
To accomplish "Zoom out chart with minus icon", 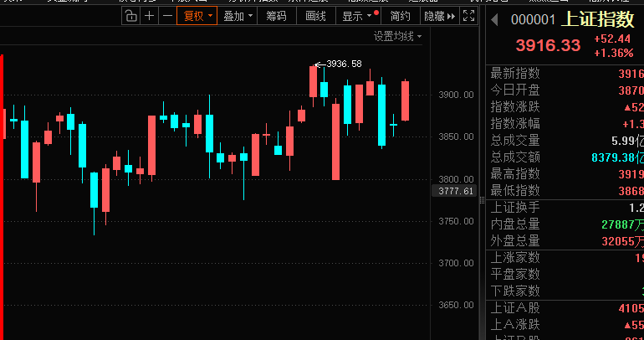I will pyautogui.click(x=167, y=15).
